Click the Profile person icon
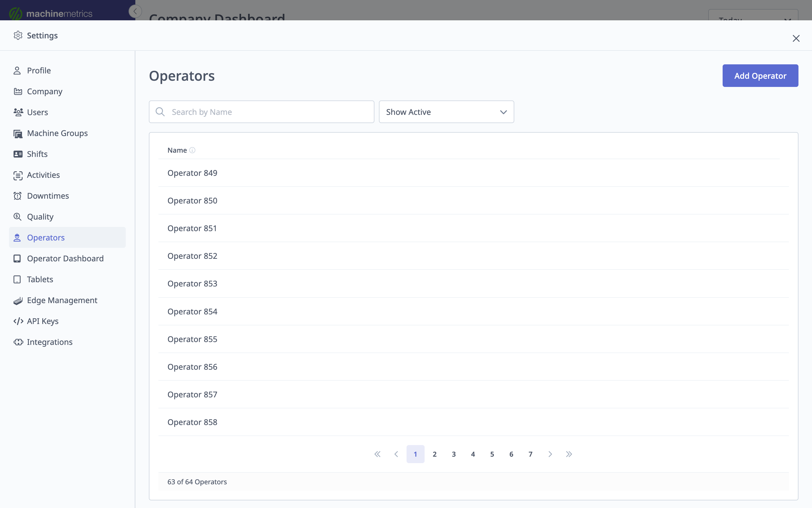 (x=17, y=71)
